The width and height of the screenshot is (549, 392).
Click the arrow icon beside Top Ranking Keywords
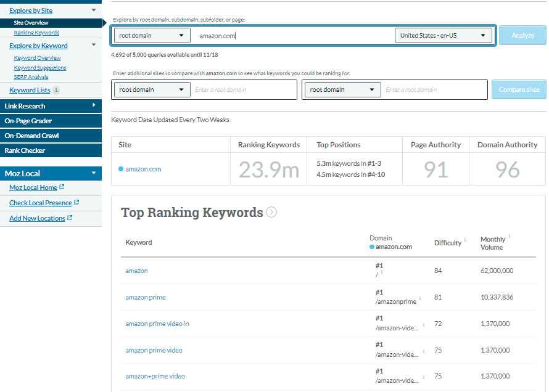coord(271,213)
